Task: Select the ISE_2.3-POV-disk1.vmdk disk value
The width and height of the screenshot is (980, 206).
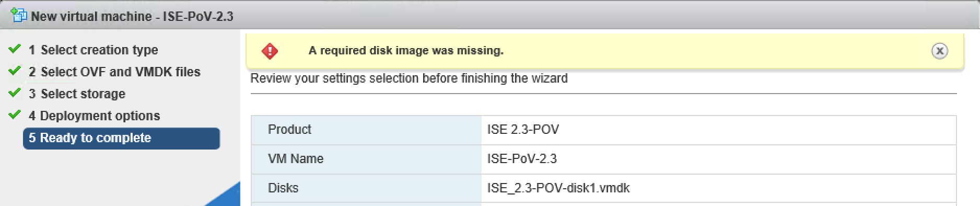Action: tap(558, 188)
